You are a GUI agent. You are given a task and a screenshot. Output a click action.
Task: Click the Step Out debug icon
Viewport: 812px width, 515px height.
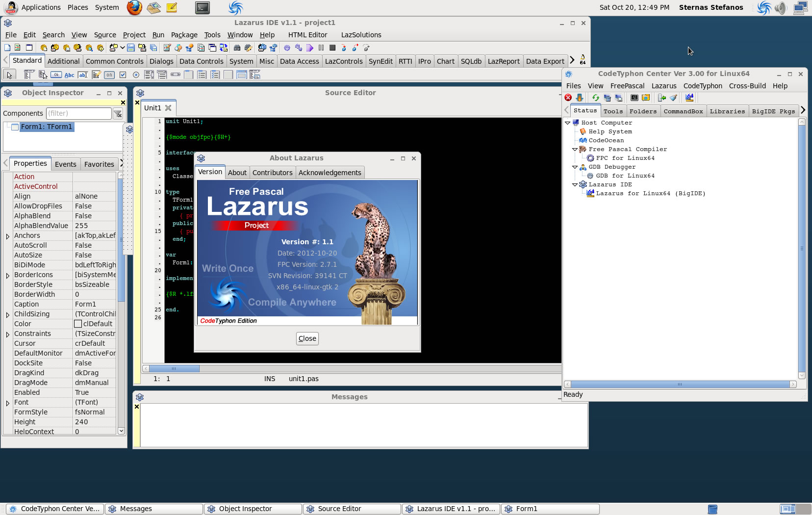[366, 48]
